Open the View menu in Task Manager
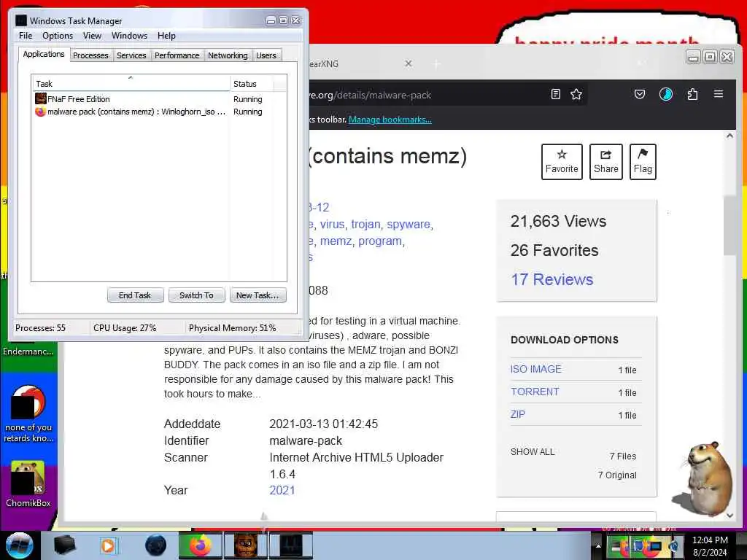This screenshot has width=747, height=560. pyautogui.click(x=92, y=36)
